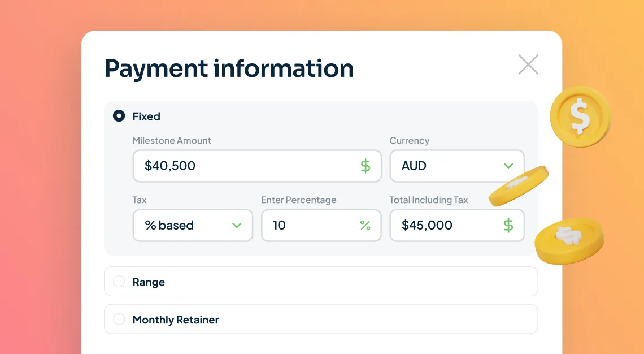This screenshot has height=354, width=644.
Task: Click the 'Milestone Amount' label
Action: click(x=172, y=141)
